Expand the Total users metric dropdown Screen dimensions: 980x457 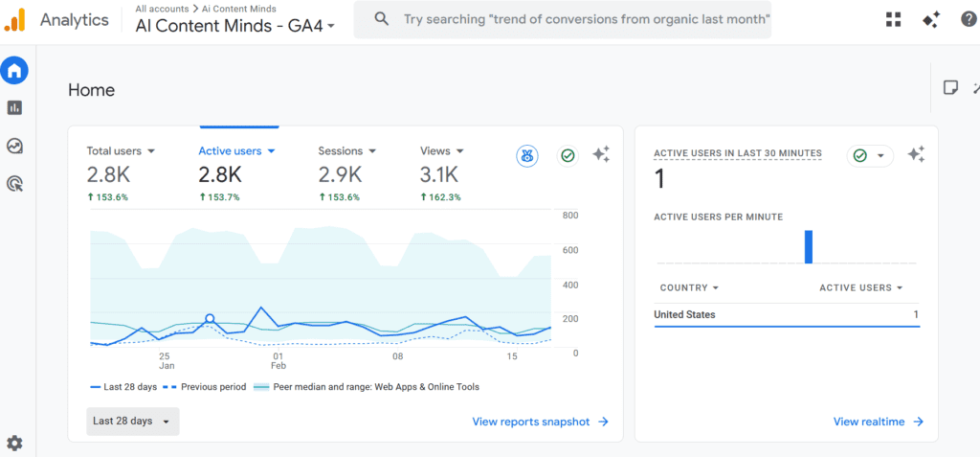click(x=150, y=150)
